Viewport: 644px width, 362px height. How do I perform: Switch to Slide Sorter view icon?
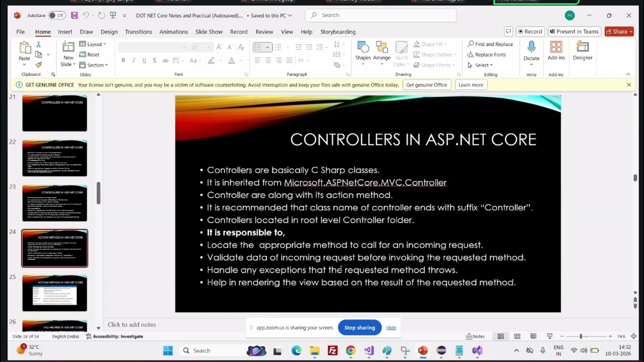click(x=517, y=336)
